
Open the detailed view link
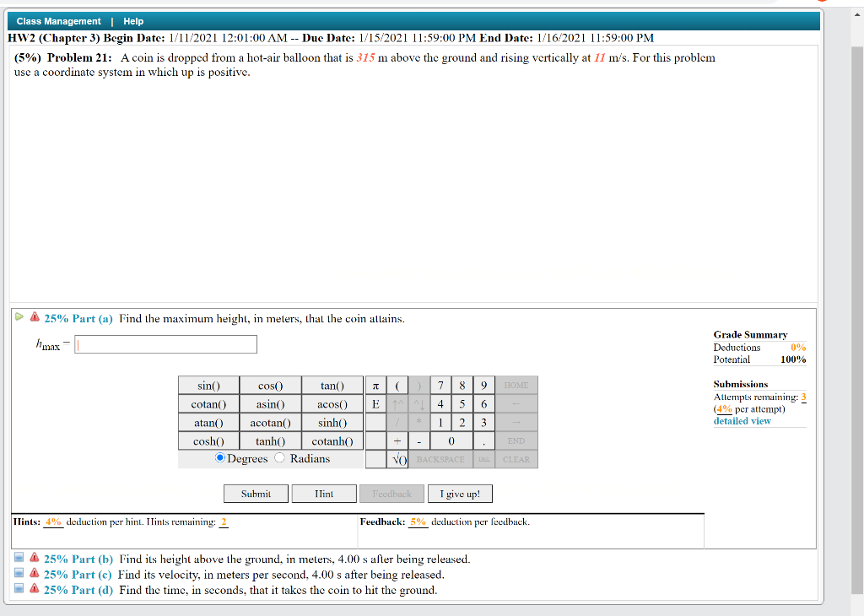[x=742, y=420]
